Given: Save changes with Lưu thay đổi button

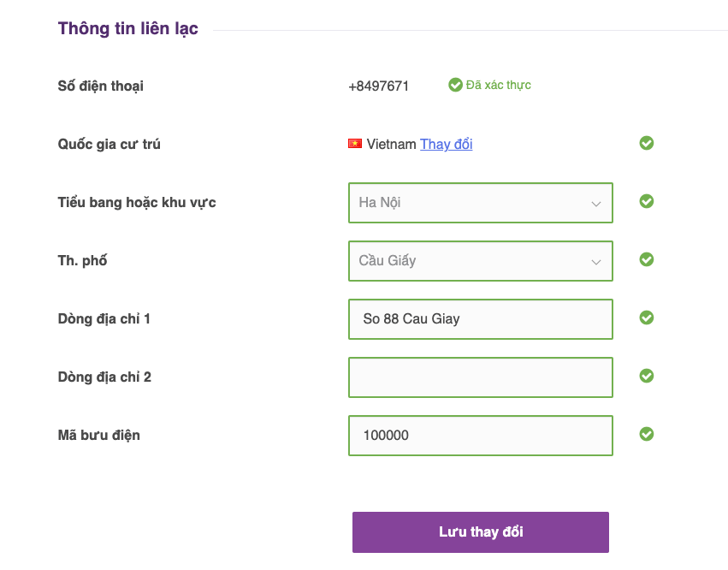Looking at the screenshot, I should click(481, 532).
